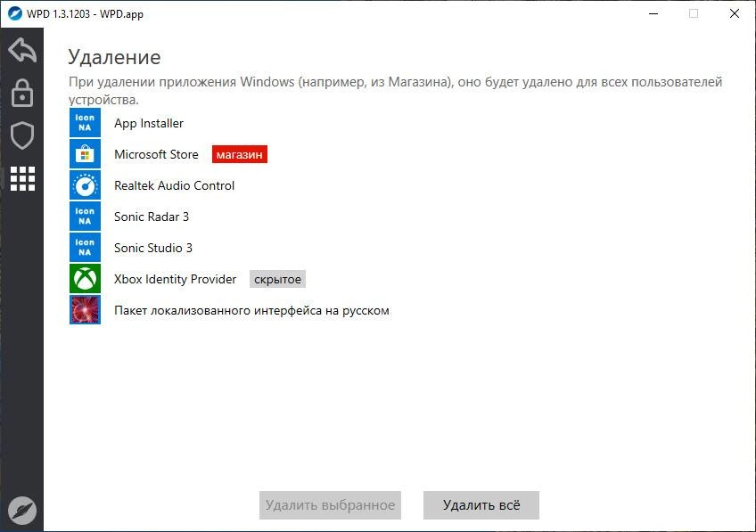The height and width of the screenshot is (532, 756).
Task: Click the Realtek Audio Control gauge icon
Action: (x=85, y=185)
